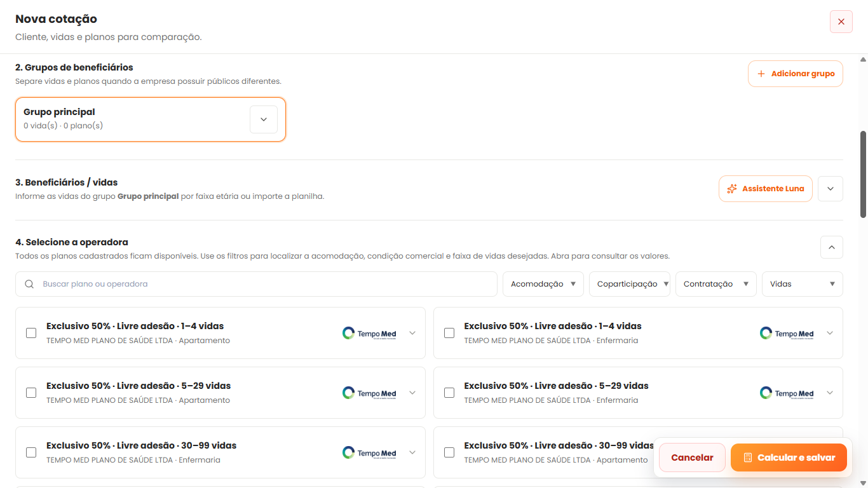Viewport: 868px width, 488px height.
Task: Click Tempo Med logo on 1–4 vidas Apartamento card
Action: tap(369, 333)
